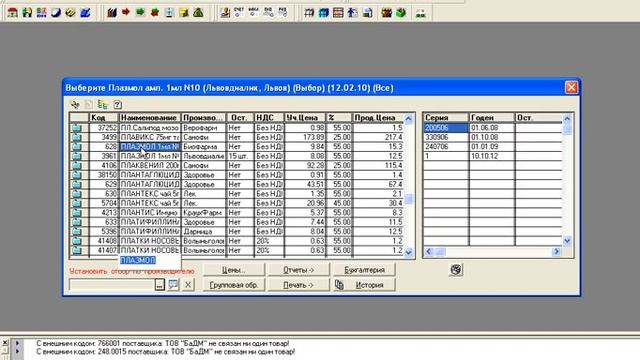Click the selection pointer icon in dialog toolbar
The height and width of the screenshot is (360, 640).
(75, 104)
